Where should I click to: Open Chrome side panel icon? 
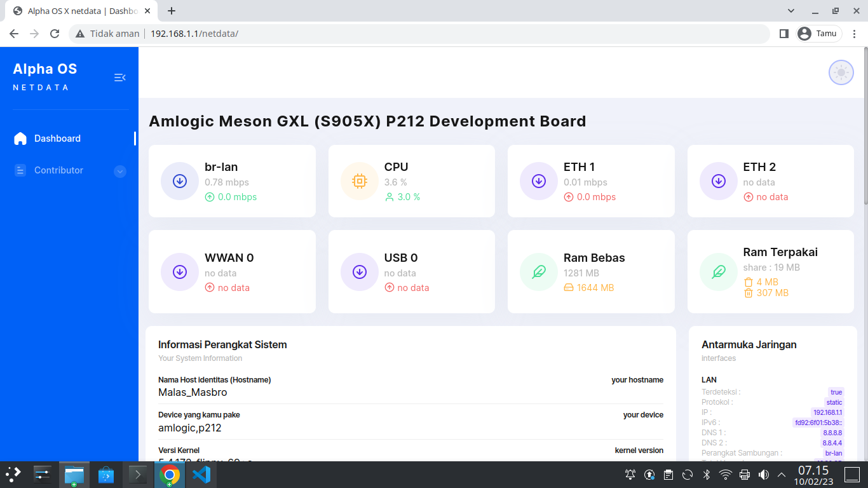point(783,34)
